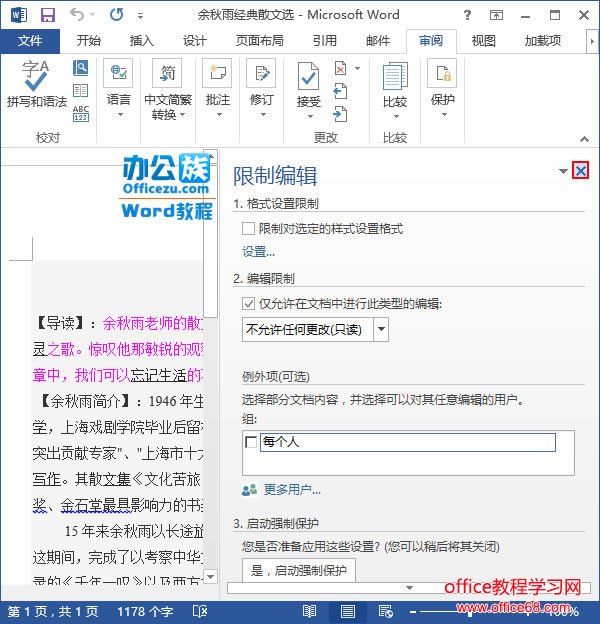Screen dimensions: 600x624
Task: Open Chinese simplified/traditional conversion (中文简繁转换)
Action: tap(168, 90)
